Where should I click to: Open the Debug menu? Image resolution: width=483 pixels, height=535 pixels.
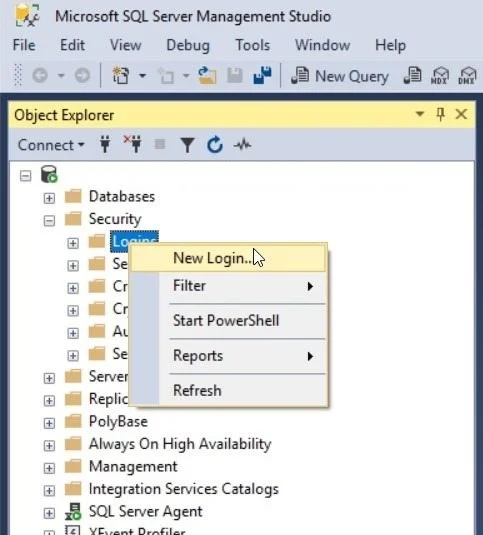pyautogui.click(x=188, y=46)
